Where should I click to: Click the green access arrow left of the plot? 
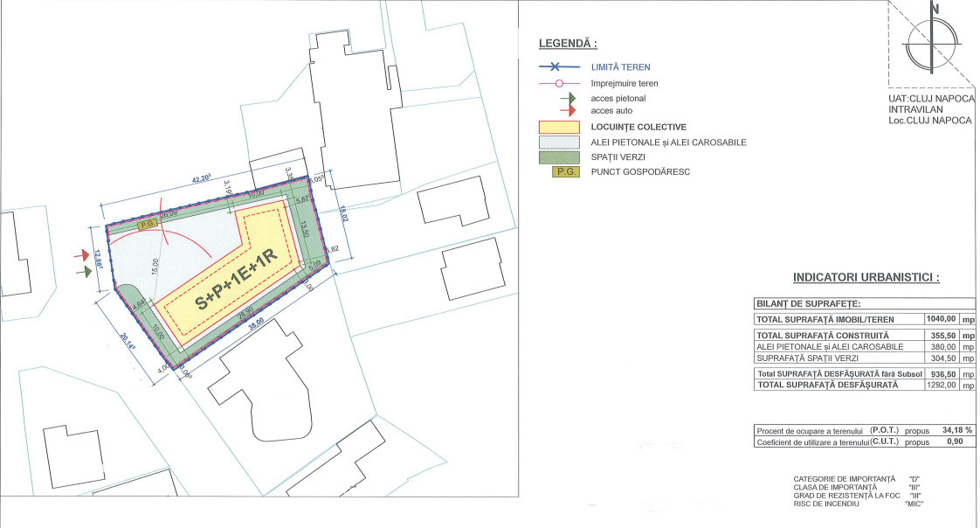click(x=86, y=272)
